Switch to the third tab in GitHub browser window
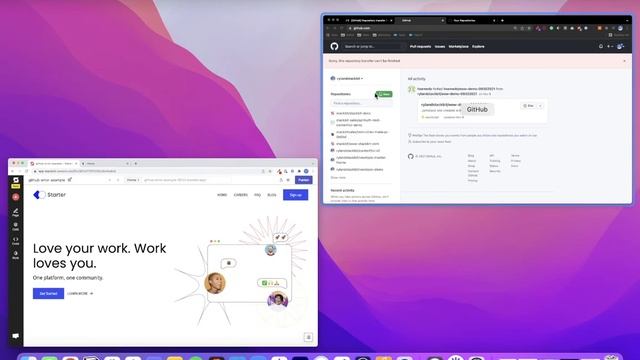 point(471,20)
